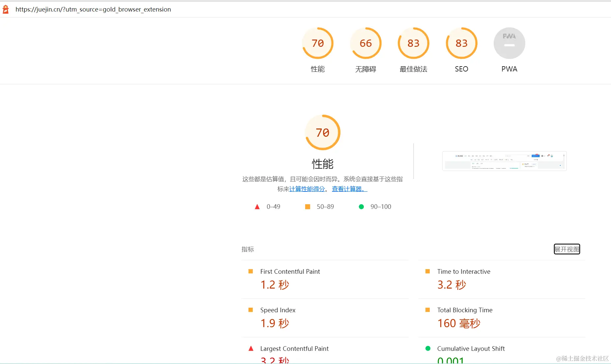Click the 90–100 legend range text
The width and height of the screenshot is (611, 364).
coord(381,207)
